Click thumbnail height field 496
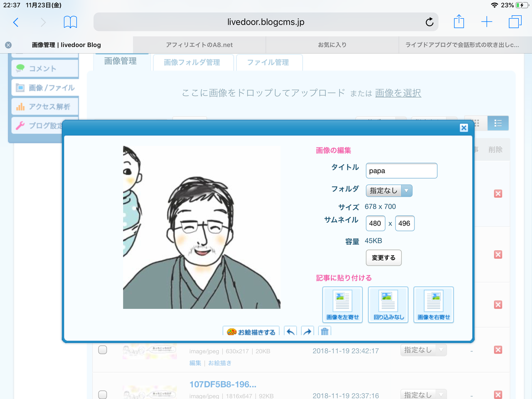This screenshot has height=399, width=532. [405, 223]
